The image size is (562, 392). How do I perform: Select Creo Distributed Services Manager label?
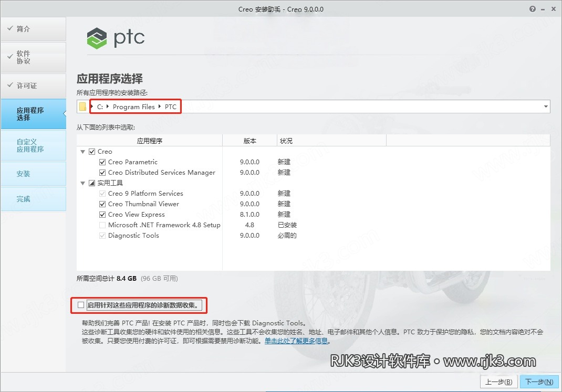click(162, 173)
